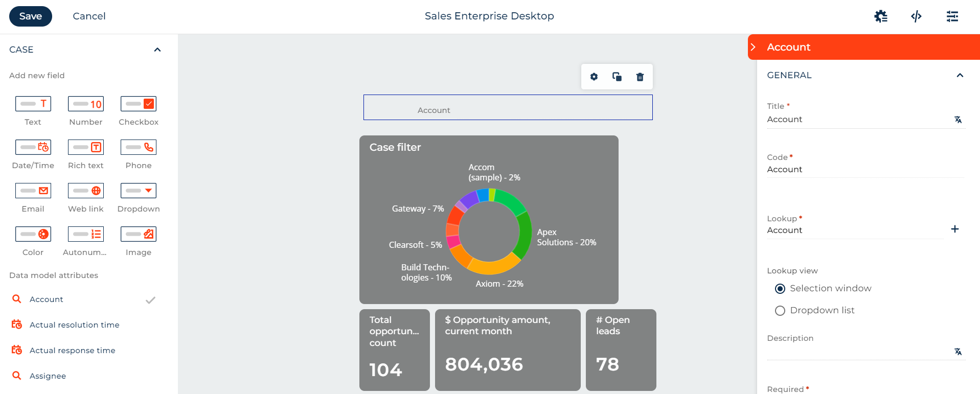
Task: Open the source code view icon
Action: (916, 16)
